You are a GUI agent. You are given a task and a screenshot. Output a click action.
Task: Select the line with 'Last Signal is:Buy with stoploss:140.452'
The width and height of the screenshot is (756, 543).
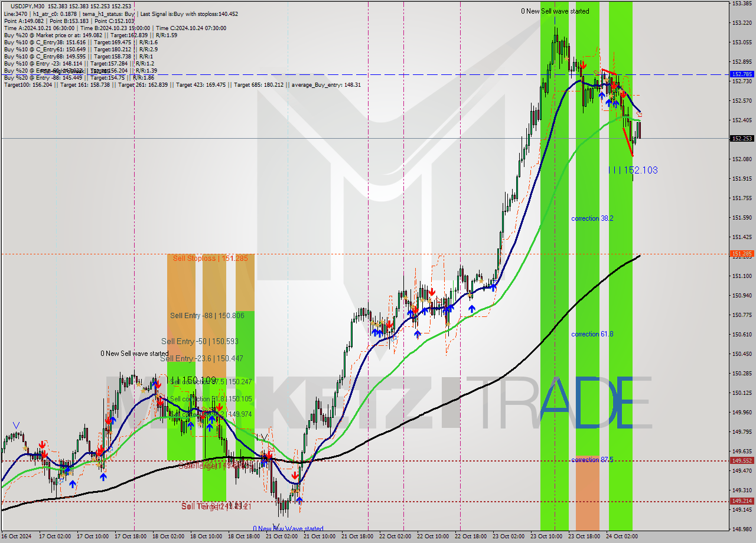point(121,14)
